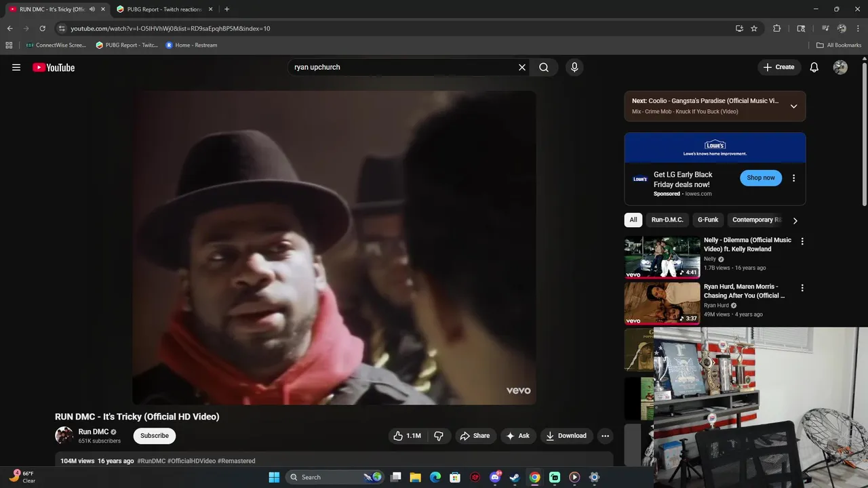Viewport: 868px width, 488px height.
Task: Go back in browser history
Action: (9, 28)
